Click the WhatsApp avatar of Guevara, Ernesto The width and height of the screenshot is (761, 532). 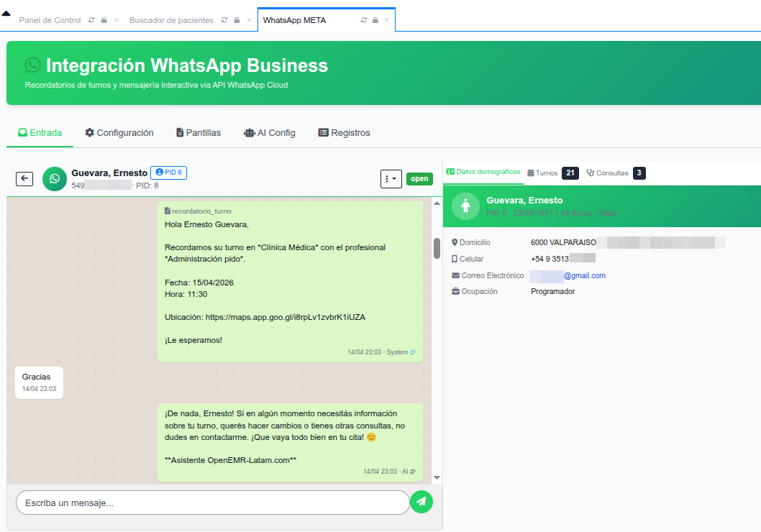[55, 179]
